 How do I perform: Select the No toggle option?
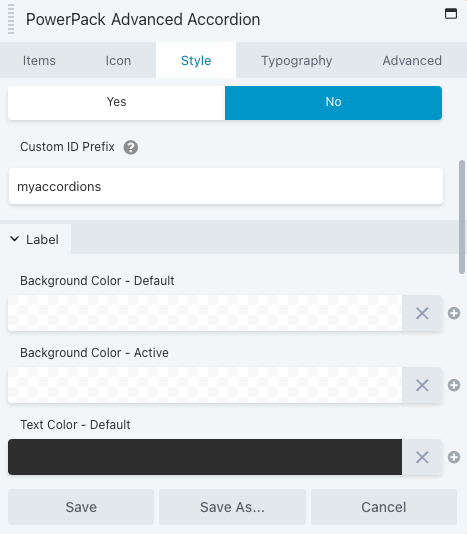333,103
